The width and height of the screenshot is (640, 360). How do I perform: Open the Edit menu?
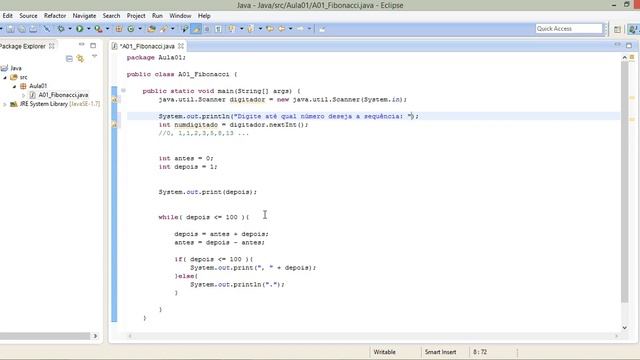coord(7,16)
